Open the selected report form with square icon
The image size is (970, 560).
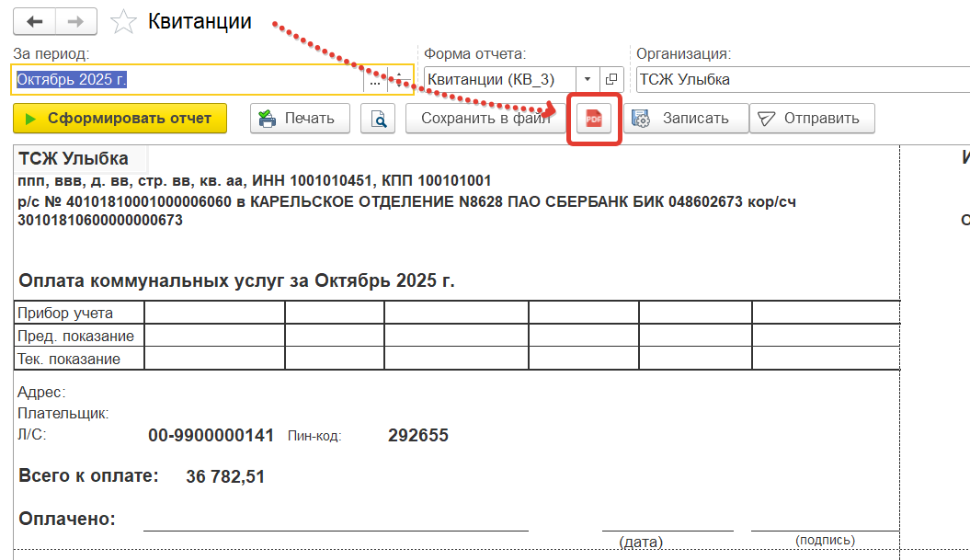[x=612, y=79]
